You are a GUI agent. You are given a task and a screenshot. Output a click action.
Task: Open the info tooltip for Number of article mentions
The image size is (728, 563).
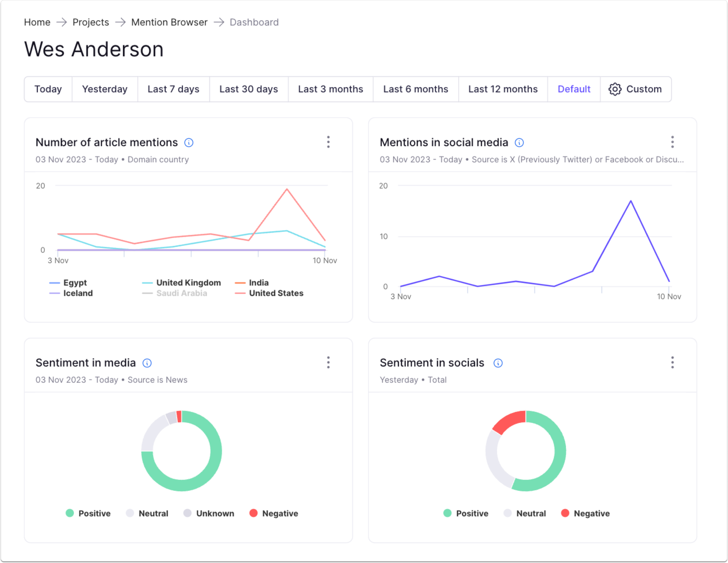pyautogui.click(x=189, y=142)
